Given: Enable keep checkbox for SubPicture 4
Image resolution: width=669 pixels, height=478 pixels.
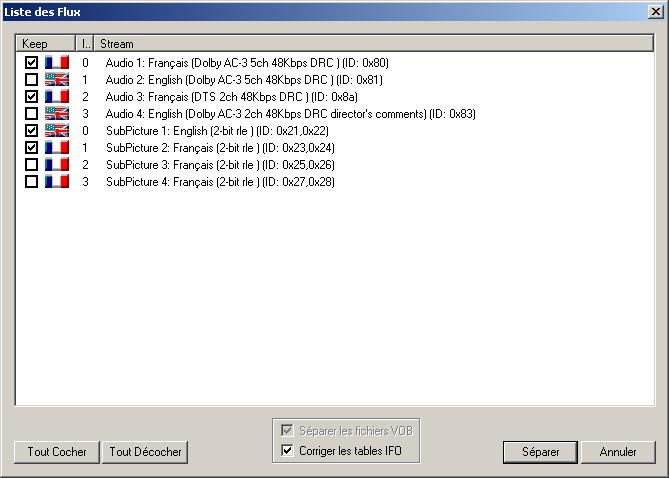Looking at the screenshot, I should pyautogui.click(x=32, y=181).
